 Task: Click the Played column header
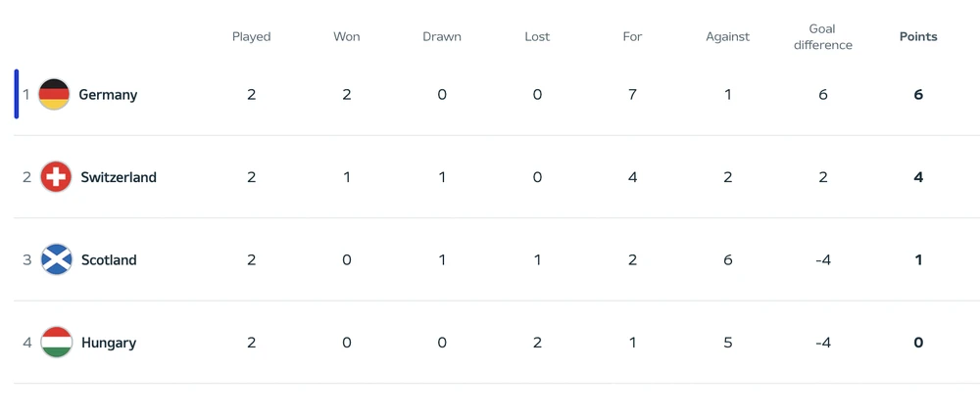(x=251, y=37)
